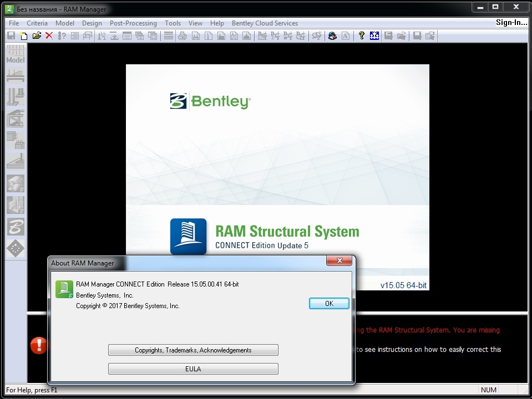Click the CIS/2 export toolbar icon
This screenshot has width=532, height=399.
[317, 35]
